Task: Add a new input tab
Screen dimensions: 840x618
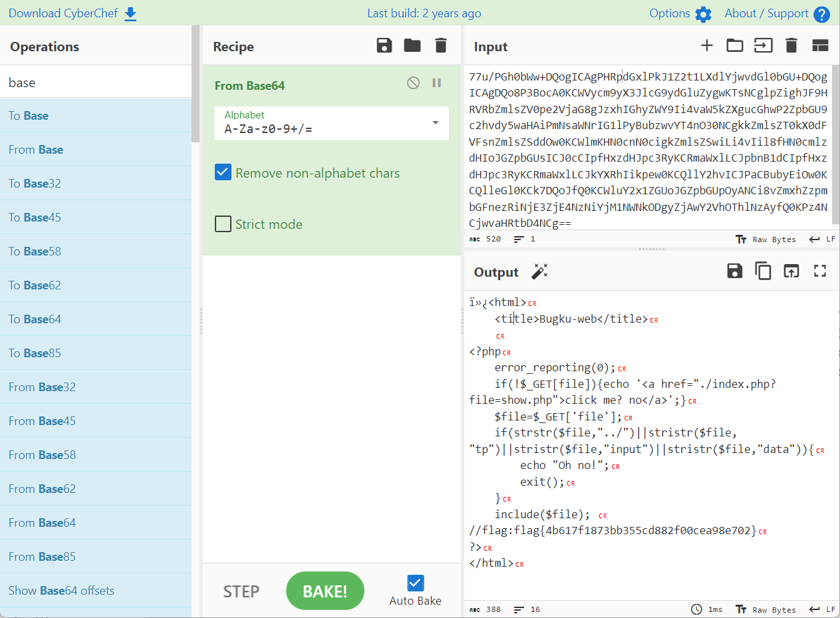Action: click(706, 46)
